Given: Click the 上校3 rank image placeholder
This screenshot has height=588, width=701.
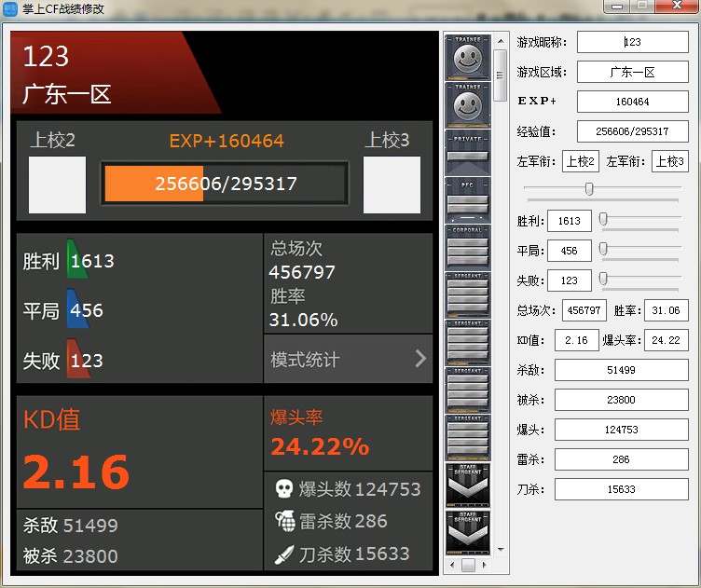Looking at the screenshot, I should (x=392, y=185).
